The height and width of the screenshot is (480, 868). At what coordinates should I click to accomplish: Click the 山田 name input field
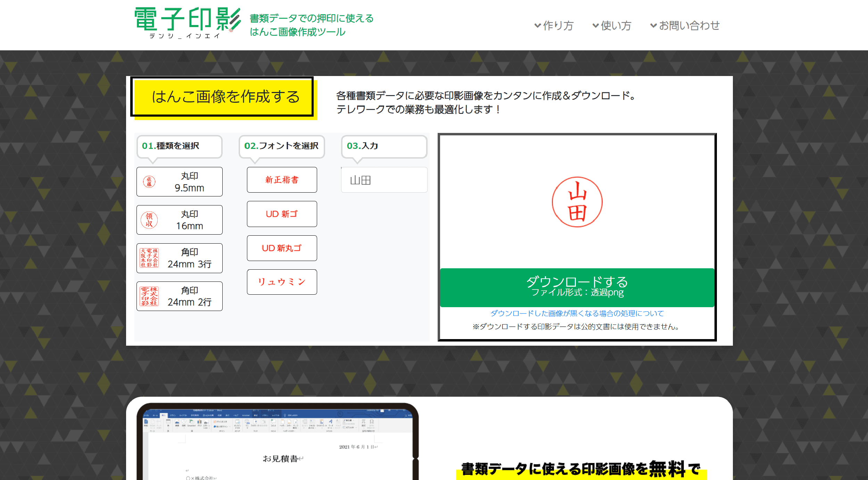tap(384, 180)
